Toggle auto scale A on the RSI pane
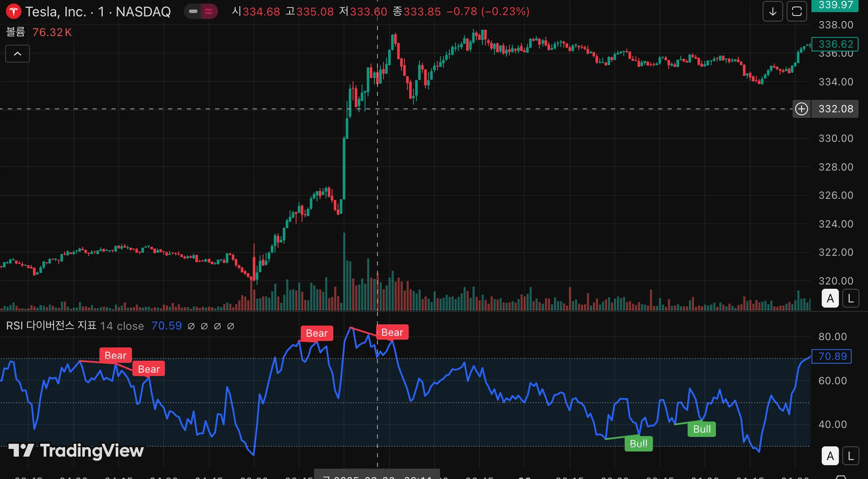 click(x=830, y=456)
